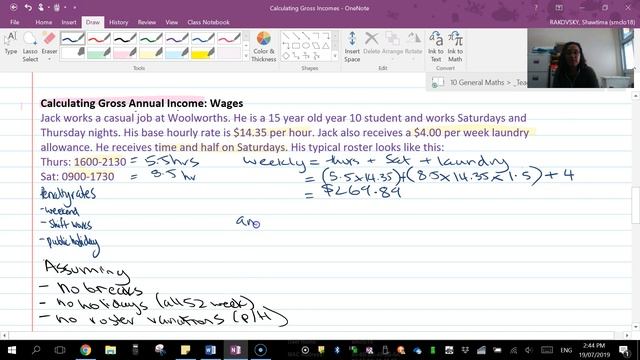Select the Type tool

point(11,44)
